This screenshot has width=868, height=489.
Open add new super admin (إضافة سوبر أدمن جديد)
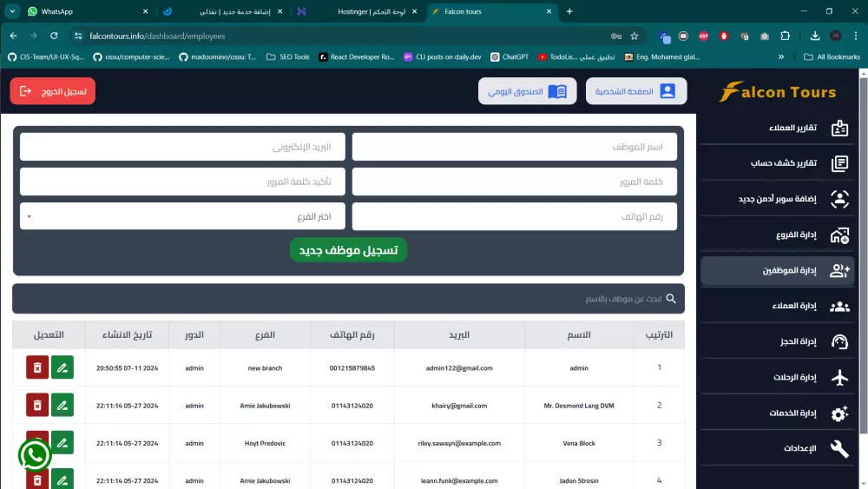pos(777,199)
